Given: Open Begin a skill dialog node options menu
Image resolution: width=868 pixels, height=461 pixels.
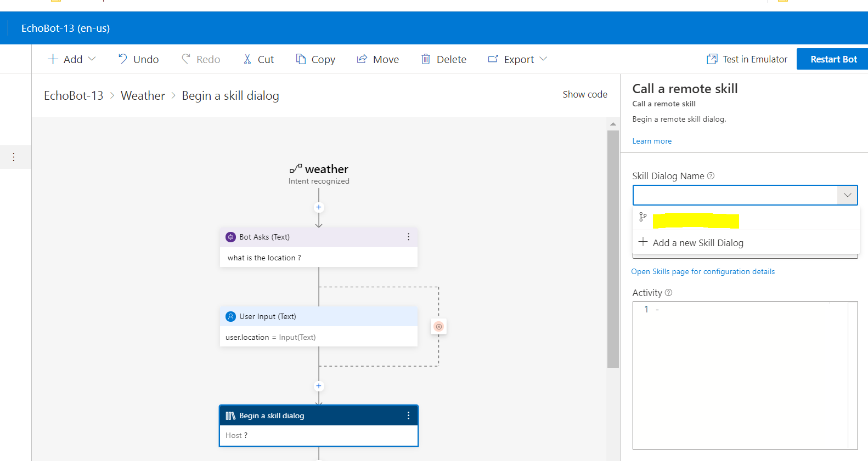Looking at the screenshot, I should 408,416.
